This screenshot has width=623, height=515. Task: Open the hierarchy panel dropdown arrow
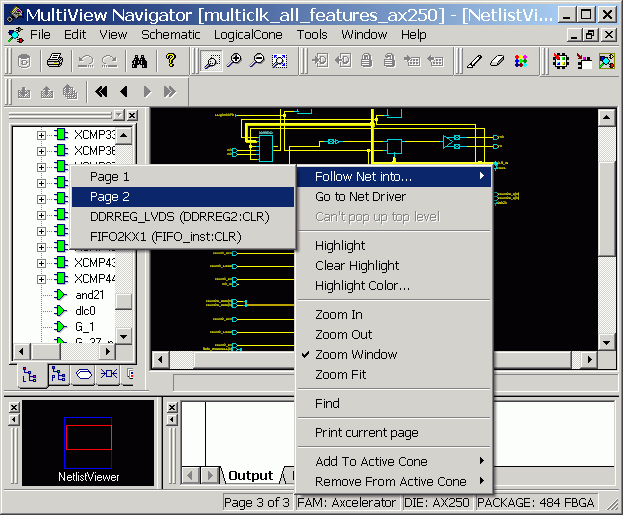click(119, 115)
